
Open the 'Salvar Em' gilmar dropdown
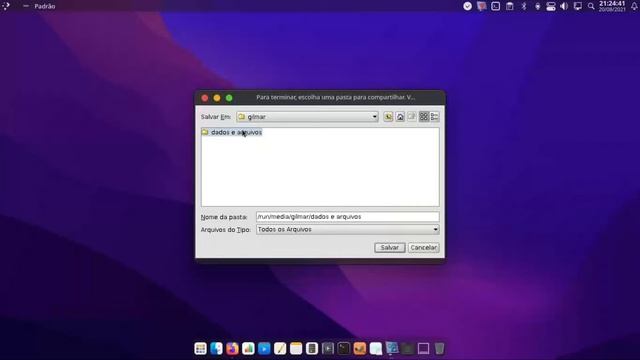point(307,117)
